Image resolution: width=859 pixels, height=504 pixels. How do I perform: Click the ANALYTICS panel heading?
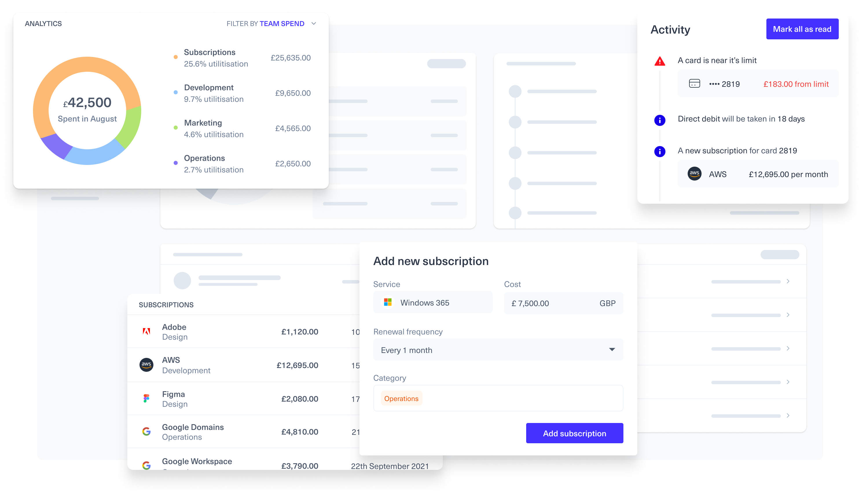click(43, 23)
